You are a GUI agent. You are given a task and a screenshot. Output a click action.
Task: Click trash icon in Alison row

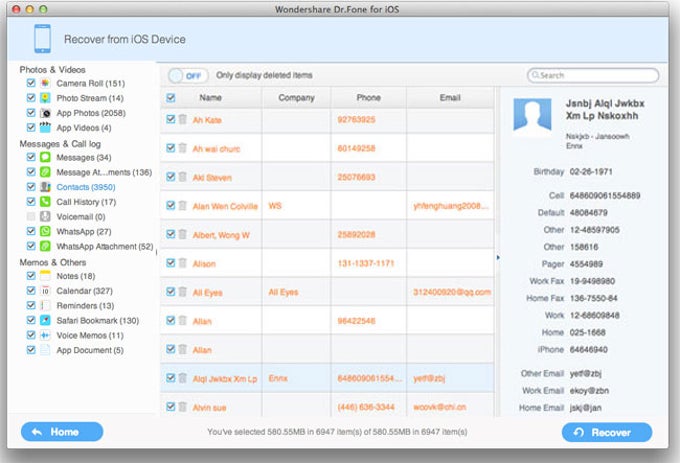coord(183,263)
